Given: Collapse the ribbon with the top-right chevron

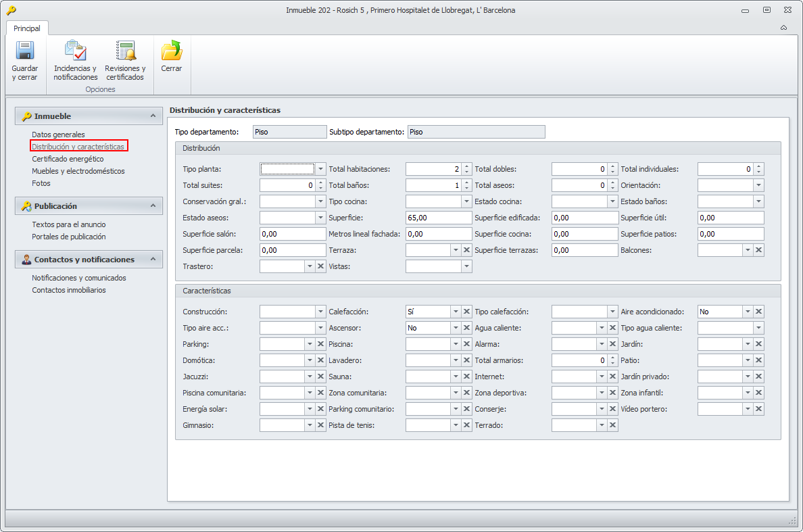Looking at the screenshot, I should pos(783,28).
